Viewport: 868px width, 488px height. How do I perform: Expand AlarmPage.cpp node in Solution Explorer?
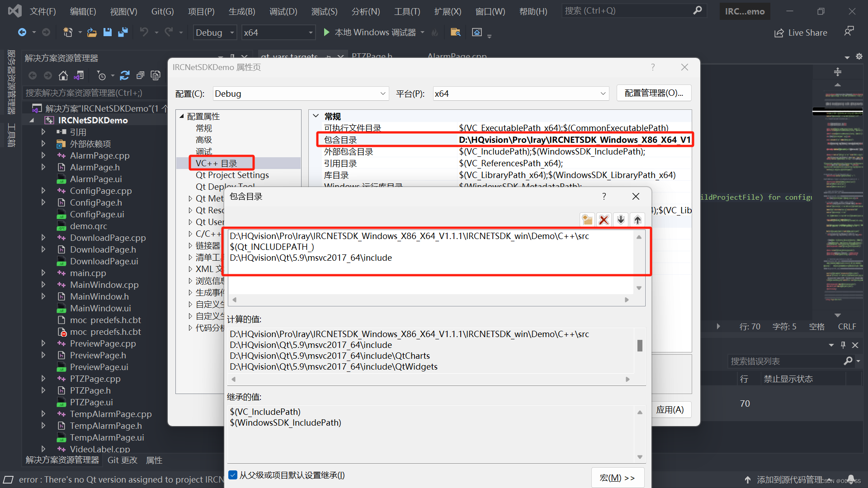pos(43,155)
